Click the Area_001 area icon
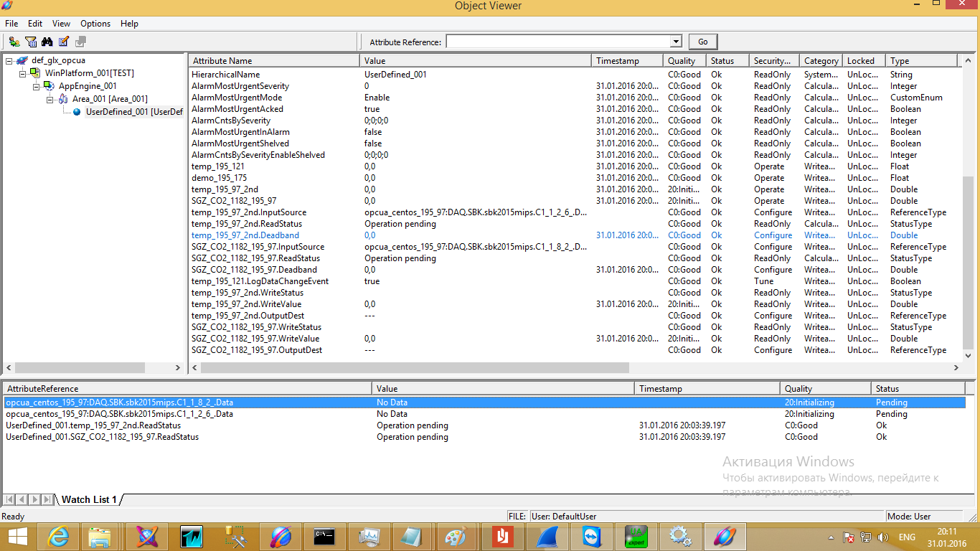 [62, 99]
